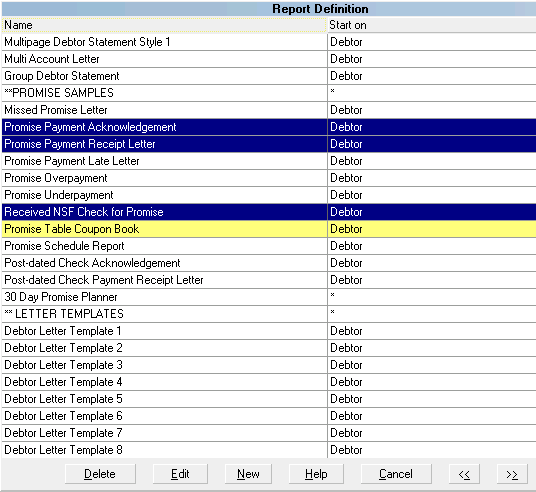Sort by the Name column header
The image size is (536, 492).
coord(164,25)
